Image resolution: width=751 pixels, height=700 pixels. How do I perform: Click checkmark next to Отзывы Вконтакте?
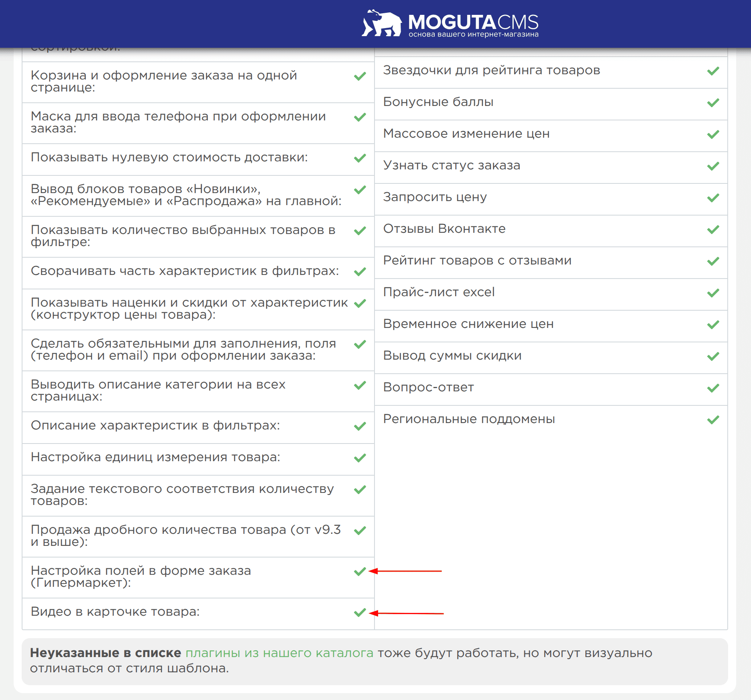(713, 230)
